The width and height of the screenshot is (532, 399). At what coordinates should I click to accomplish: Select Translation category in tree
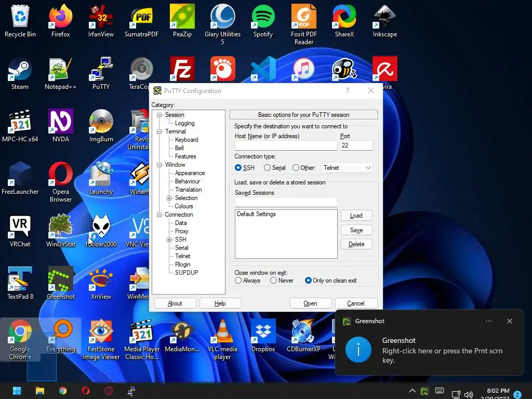click(x=188, y=190)
